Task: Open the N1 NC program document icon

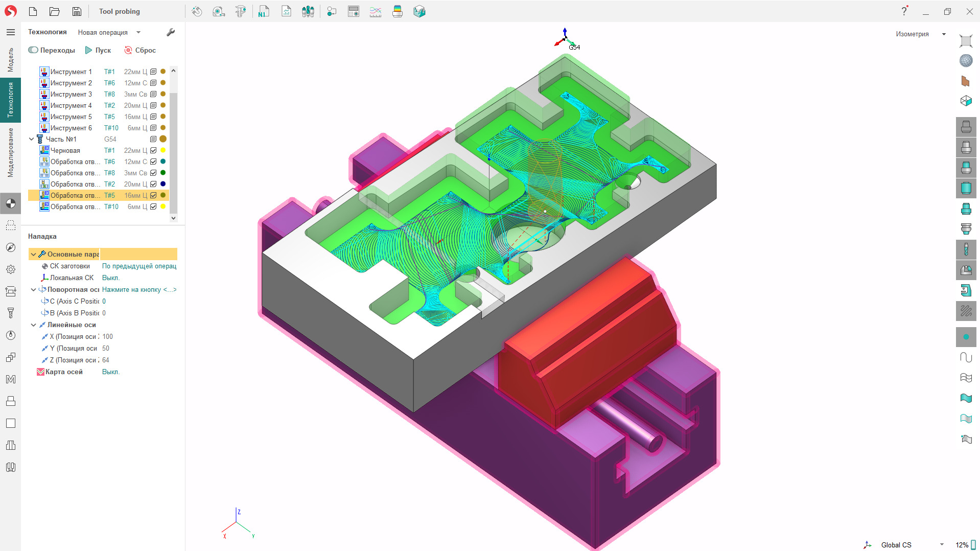Action: (x=264, y=11)
